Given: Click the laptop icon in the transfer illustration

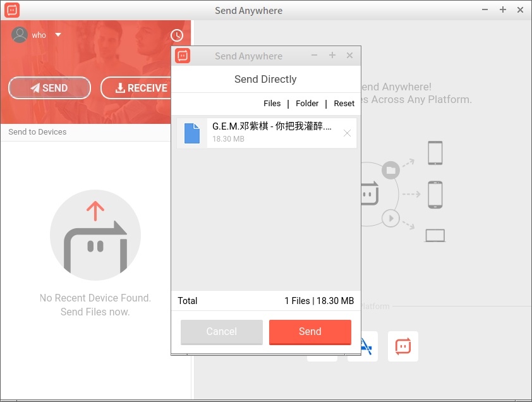Looking at the screenshot, I should coord(433,234).
